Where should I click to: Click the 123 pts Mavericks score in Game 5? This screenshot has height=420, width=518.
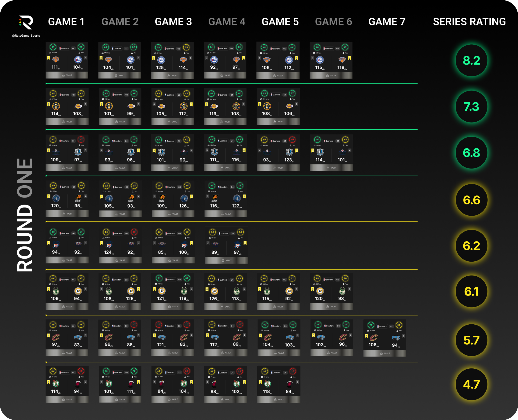point(289,160)
